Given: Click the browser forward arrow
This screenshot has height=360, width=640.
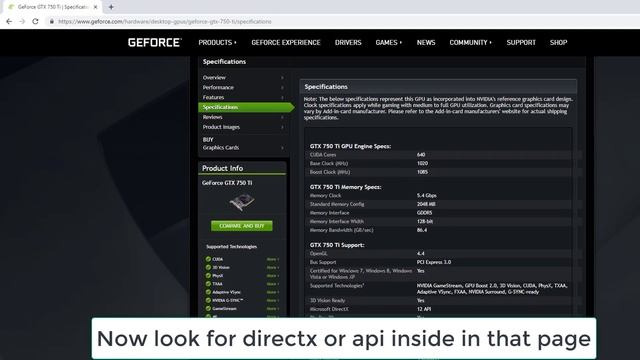Looking at the screenshot, I should [x=22, y=21].
